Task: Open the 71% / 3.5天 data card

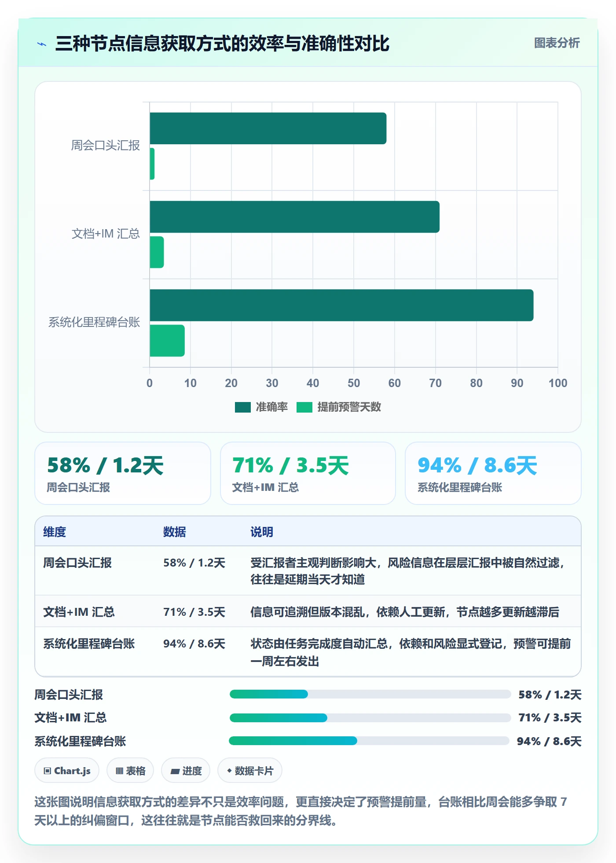Action: pos(308,473)
